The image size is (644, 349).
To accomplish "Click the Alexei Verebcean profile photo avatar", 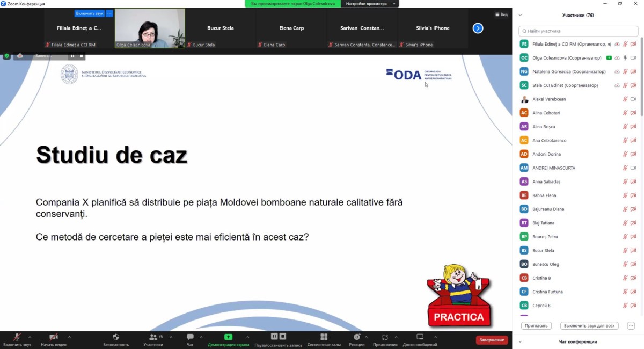I will [x=524, y=99].
